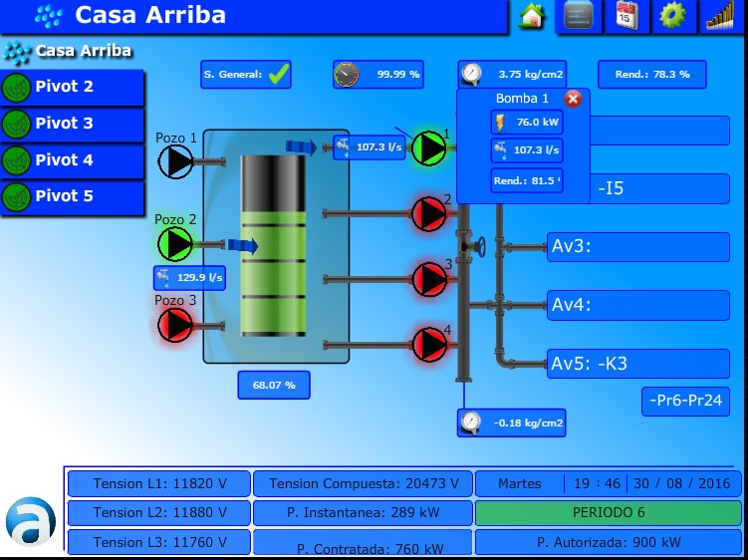The height and width of the screenshot is (560, 748).
Task: Click the 129.9 l/s Pozo 2 flow
Action: click(189, 278)
